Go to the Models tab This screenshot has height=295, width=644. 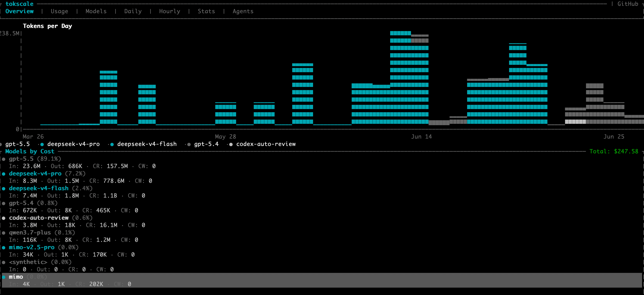96,11
